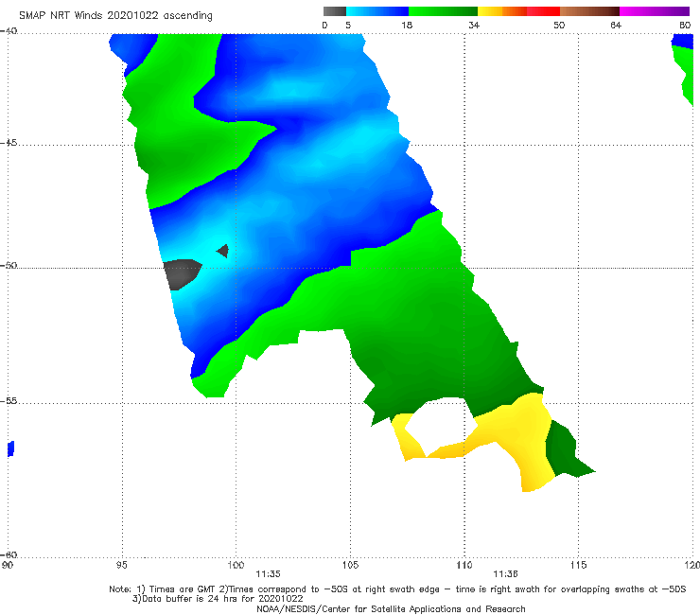Click the longitude label '105'

coord(350,565)
